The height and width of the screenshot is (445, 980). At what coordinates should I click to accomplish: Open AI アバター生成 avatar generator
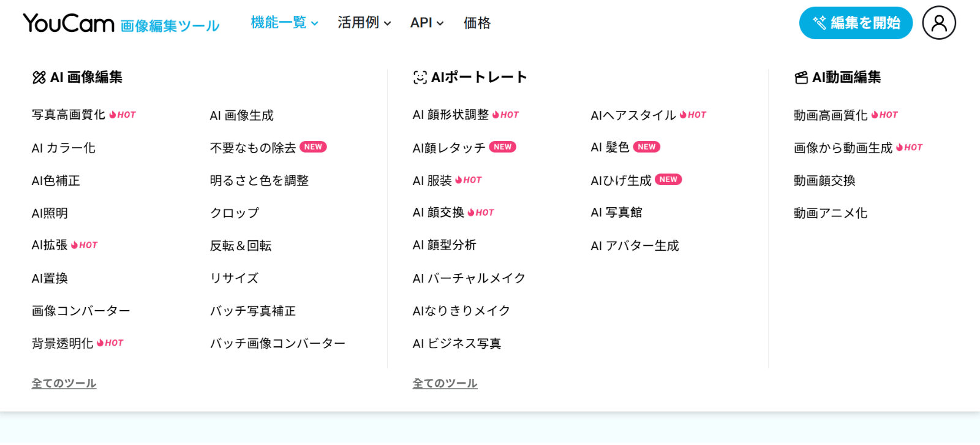point(635,246)
